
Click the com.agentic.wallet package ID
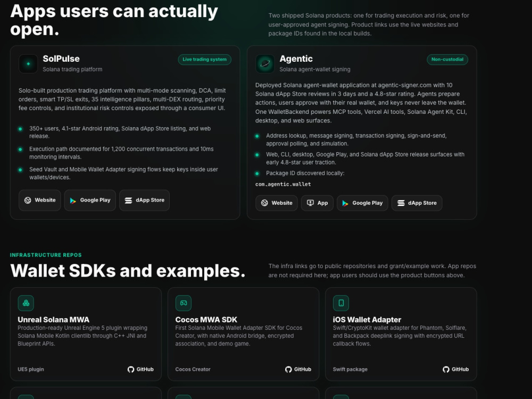(283, 184)
